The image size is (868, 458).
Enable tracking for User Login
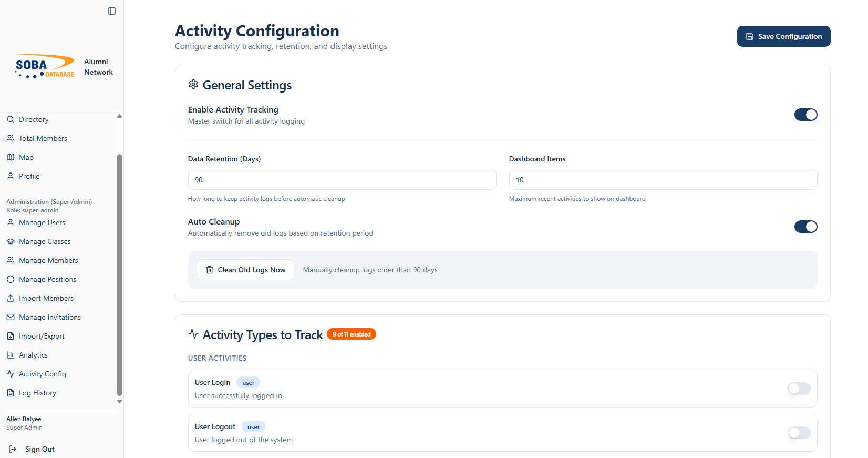[x=799, y=389]
